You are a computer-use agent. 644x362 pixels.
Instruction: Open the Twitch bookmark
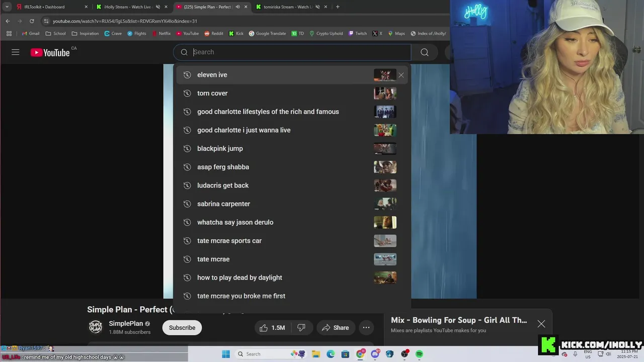[358, 34]
